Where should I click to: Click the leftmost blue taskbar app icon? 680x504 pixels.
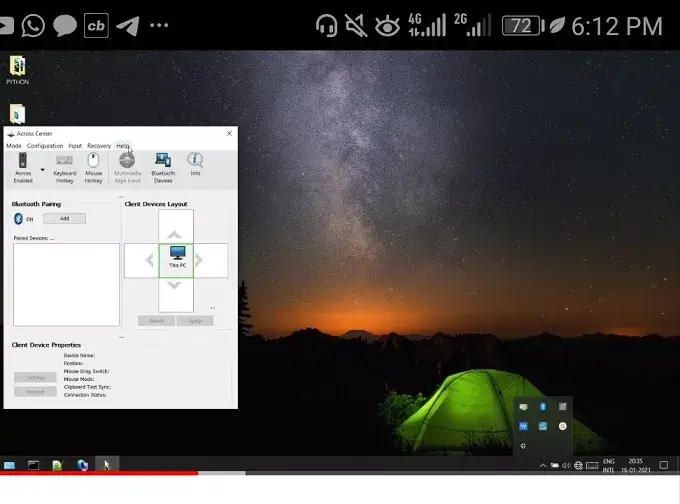click(x=9, y=465)
